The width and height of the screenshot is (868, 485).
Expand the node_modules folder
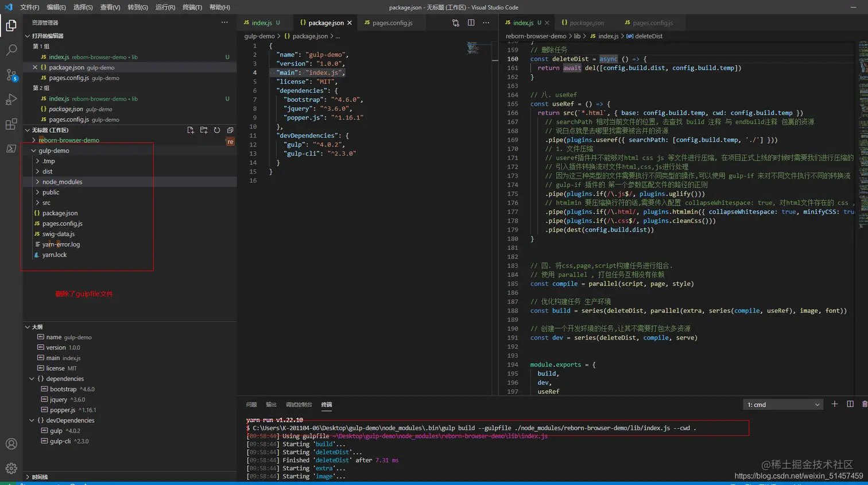click(62, 182)
